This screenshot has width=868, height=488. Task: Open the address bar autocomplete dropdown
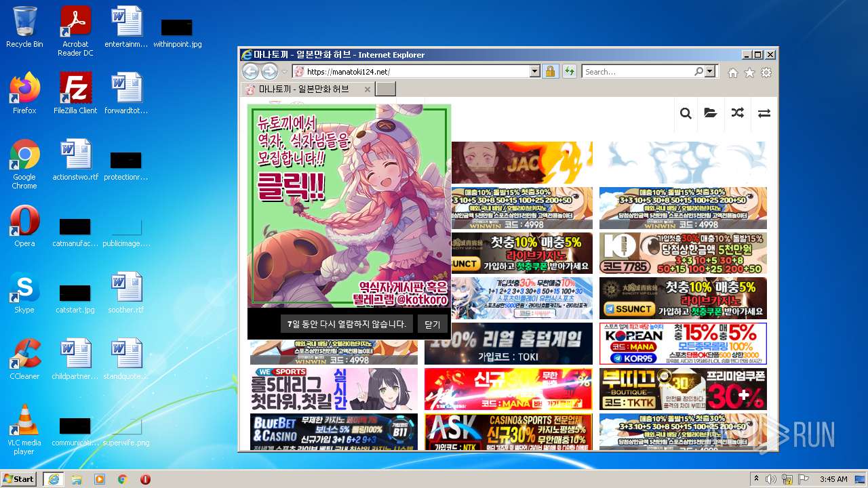pos(534,71)
